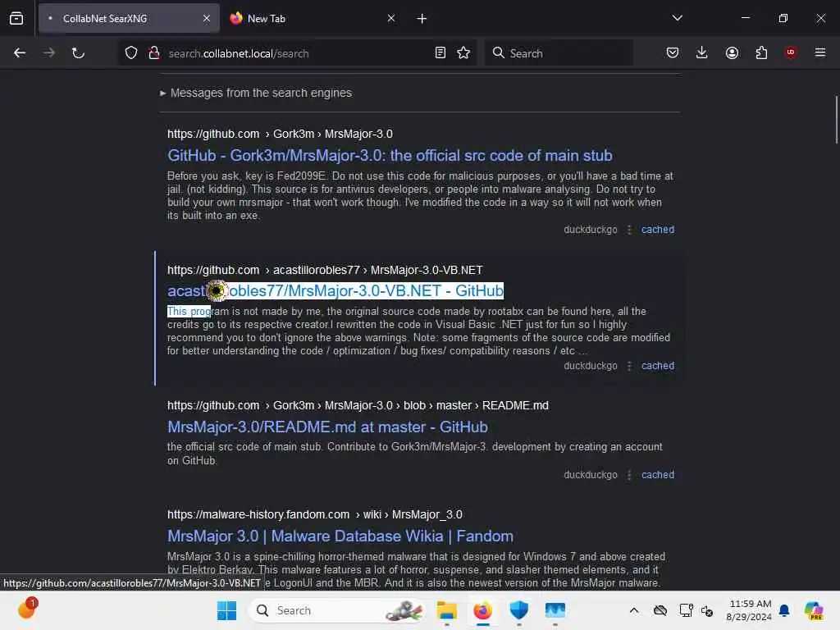
Task: Open more options dots for Gork3m/MrsMajor-3.0 result
Action: click(629, 230)
